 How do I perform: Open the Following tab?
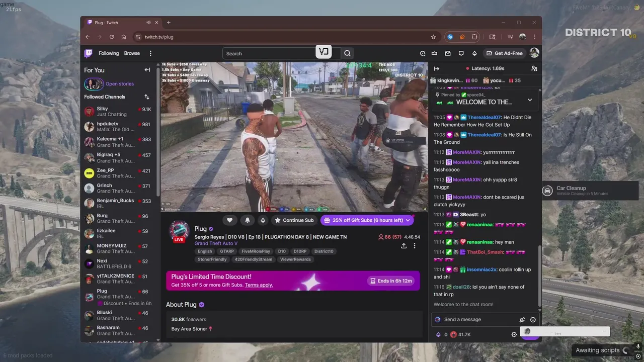[x=109, y=53]
